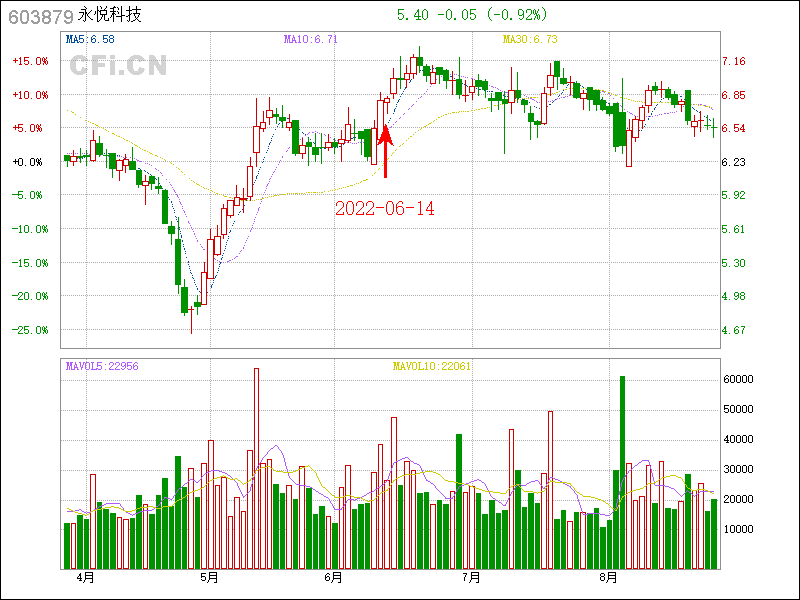
Task: Click the 4.67 price axis label
Action: [734, 330]
